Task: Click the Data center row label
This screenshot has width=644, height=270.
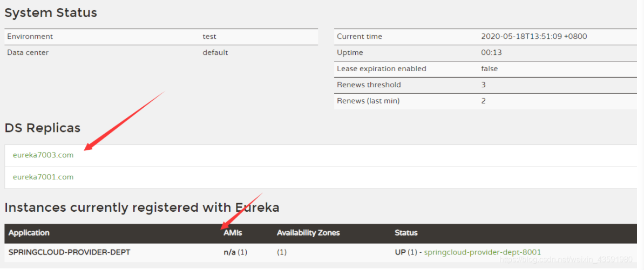Action: pyautogui.click(x=28, y=53)
